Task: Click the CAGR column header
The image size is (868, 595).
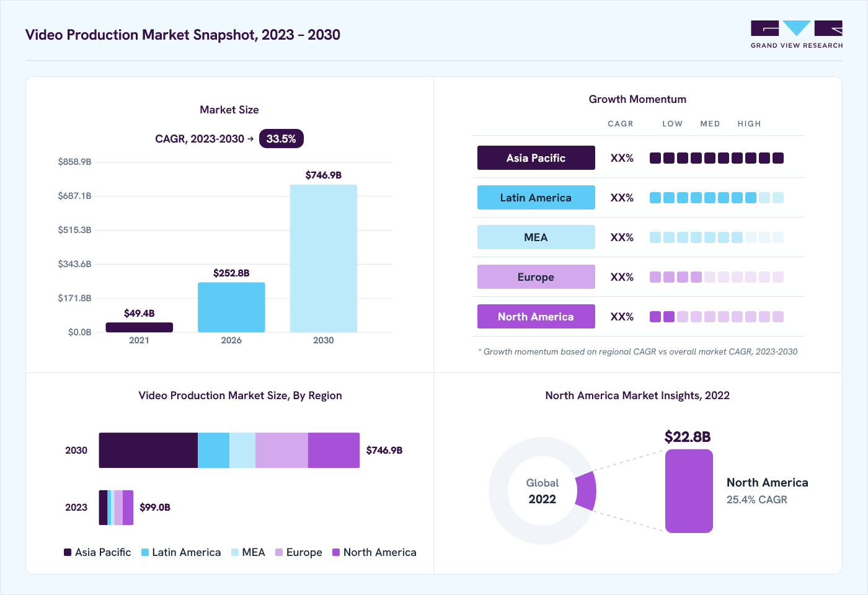Action: [x=621, y=124]
